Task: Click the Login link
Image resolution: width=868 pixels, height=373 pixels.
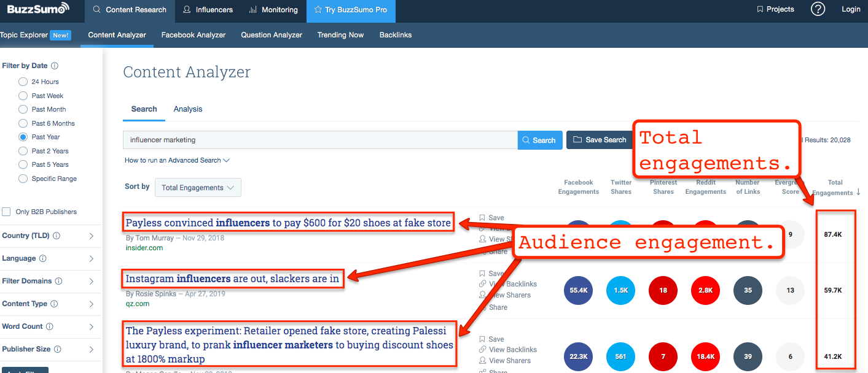Action: click(x=851, y=9)
